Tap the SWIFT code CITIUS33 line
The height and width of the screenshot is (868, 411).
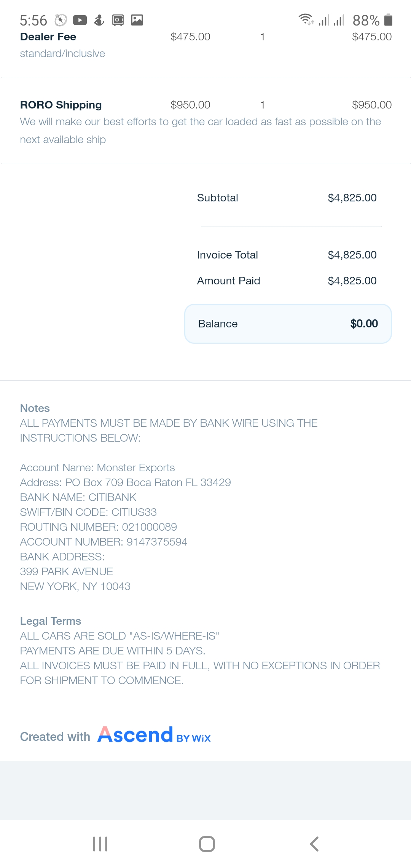click(x=88, y=512)
